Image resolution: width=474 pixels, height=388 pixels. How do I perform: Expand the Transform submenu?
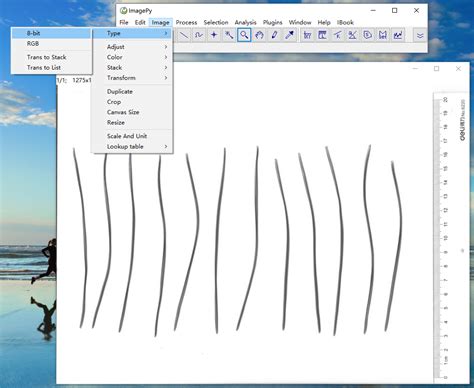(132, 78)
